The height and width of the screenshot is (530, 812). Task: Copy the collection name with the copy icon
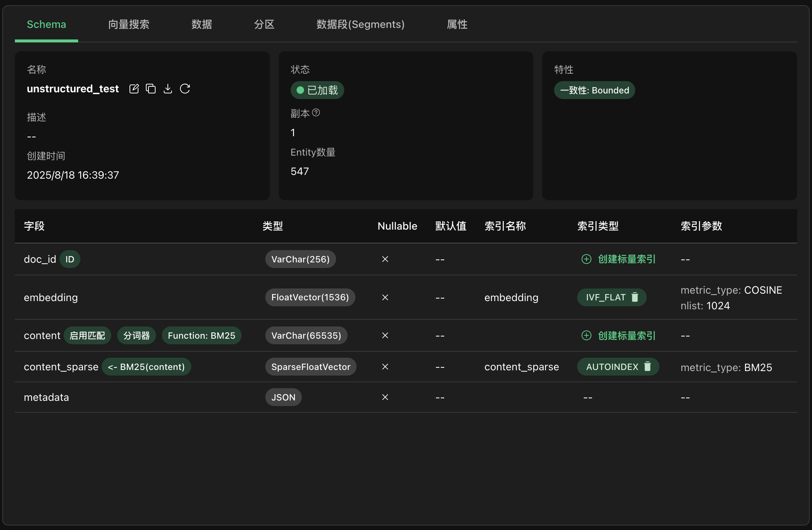click(x=151, y=89)
